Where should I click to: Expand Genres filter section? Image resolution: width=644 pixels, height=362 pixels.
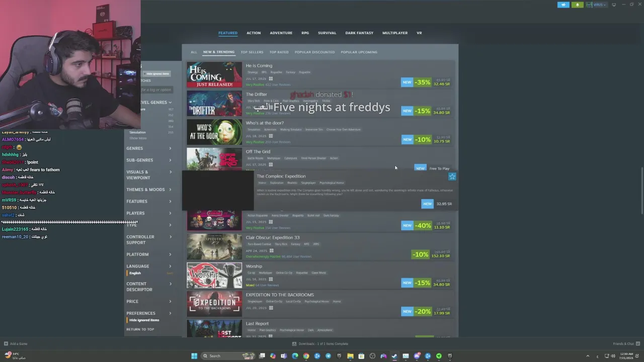149,148
